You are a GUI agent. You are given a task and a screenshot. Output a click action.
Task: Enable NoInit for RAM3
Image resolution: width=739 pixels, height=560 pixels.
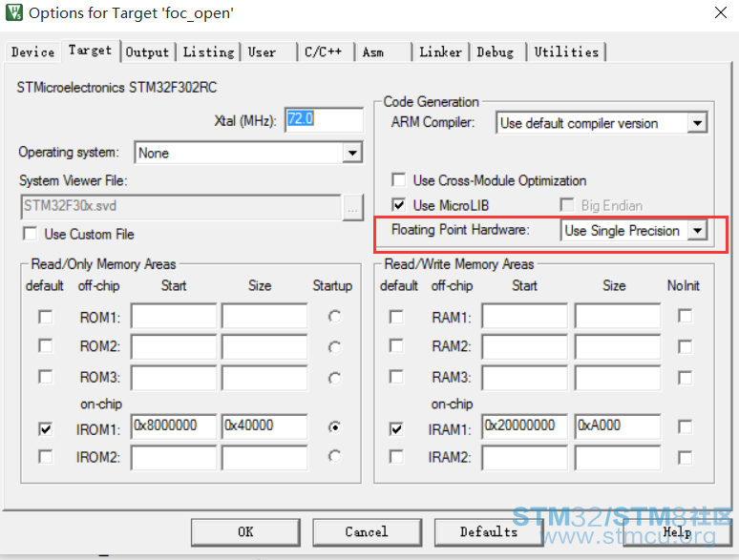tap(685, 377)
